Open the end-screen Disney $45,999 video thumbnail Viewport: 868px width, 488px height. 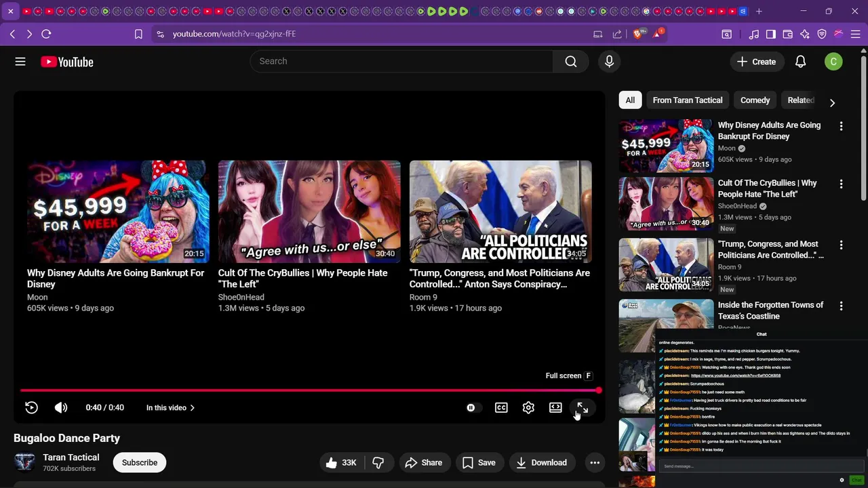point(118,211)
